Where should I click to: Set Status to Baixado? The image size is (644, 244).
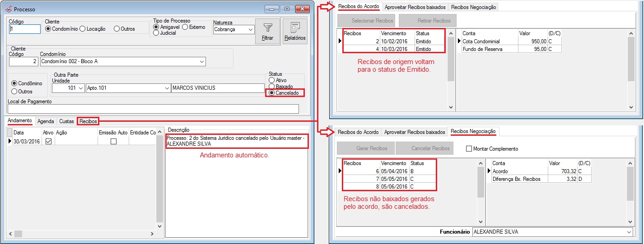271,86
